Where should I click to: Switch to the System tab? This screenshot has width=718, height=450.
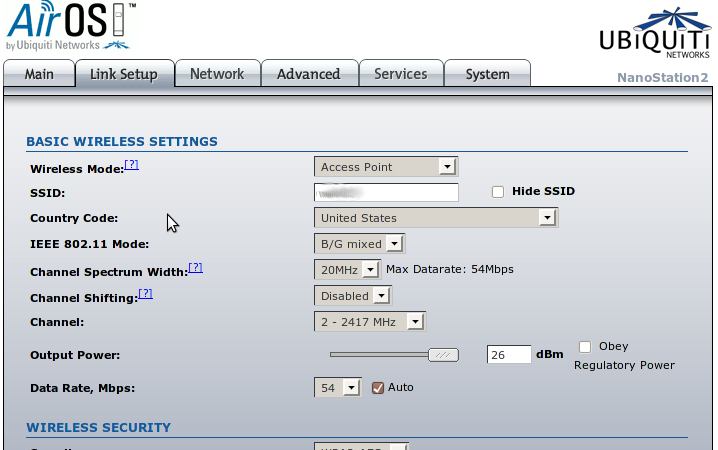pyautogui.click(x=488, y=74)
